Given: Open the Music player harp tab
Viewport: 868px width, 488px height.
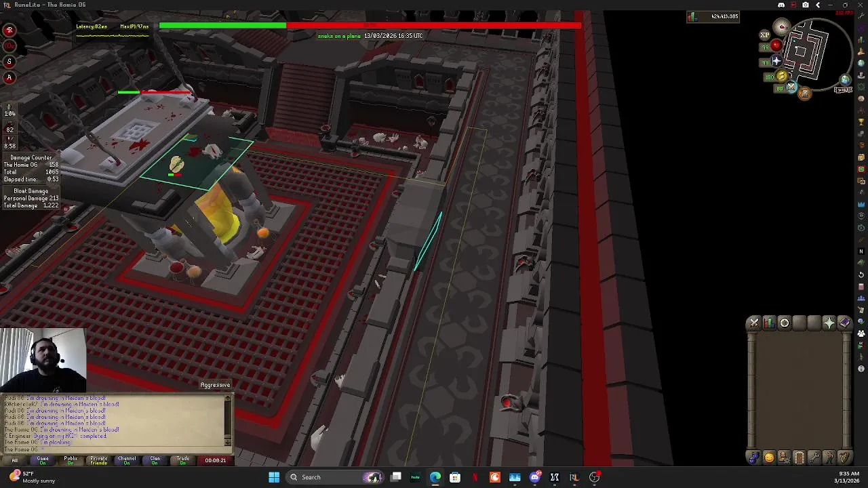Looking at the screenshot, I should point(844,457).
